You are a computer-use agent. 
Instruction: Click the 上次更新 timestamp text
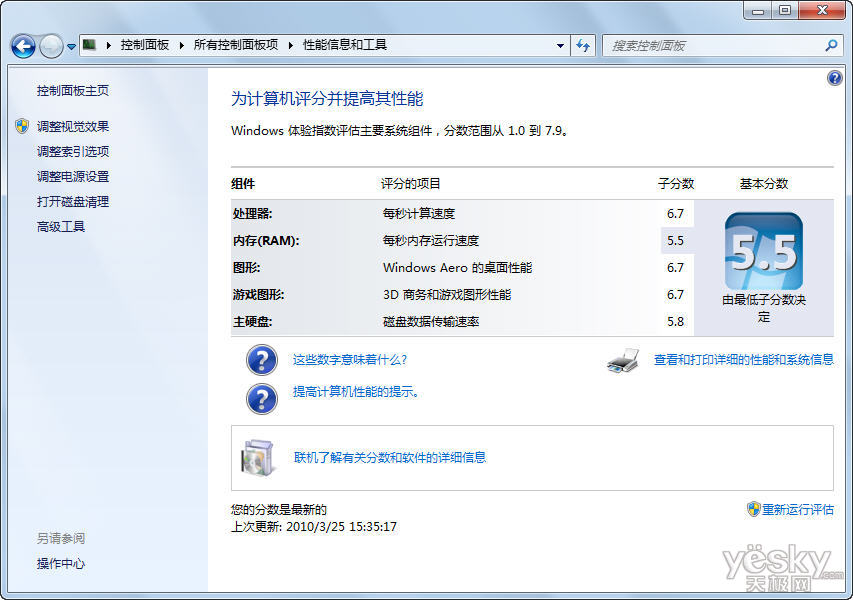pyautogui.click(x=314, y=527)
